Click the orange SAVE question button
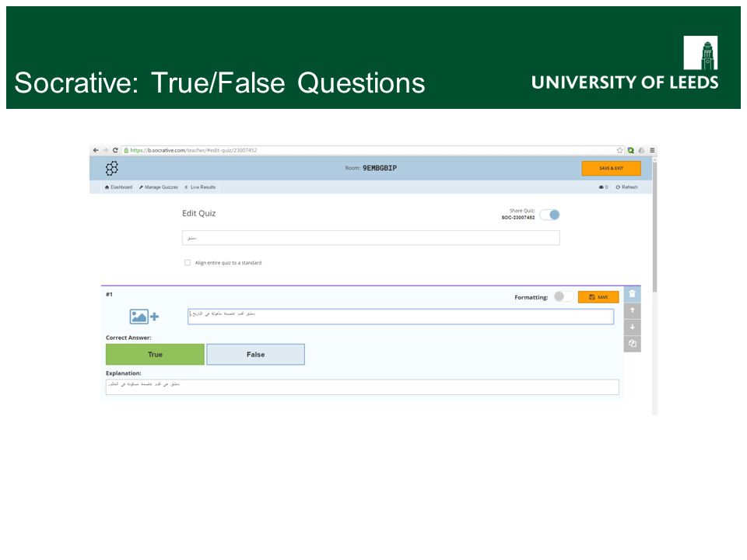The image size is (747, 560). coord(598,297)
